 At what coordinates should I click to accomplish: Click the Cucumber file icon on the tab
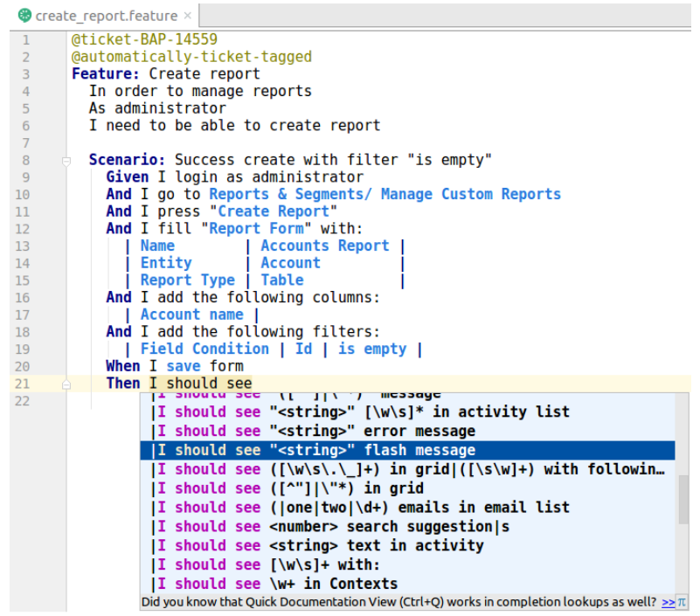coord(24,16)
